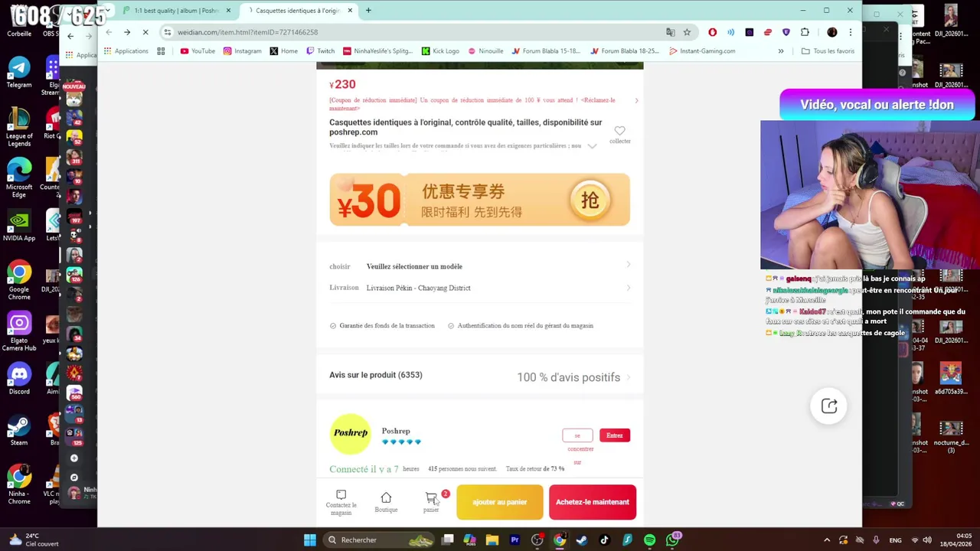Open Spotify from the taskbar
The width and height of the screenshot is (980, 551).
click(x=649, y=540)
